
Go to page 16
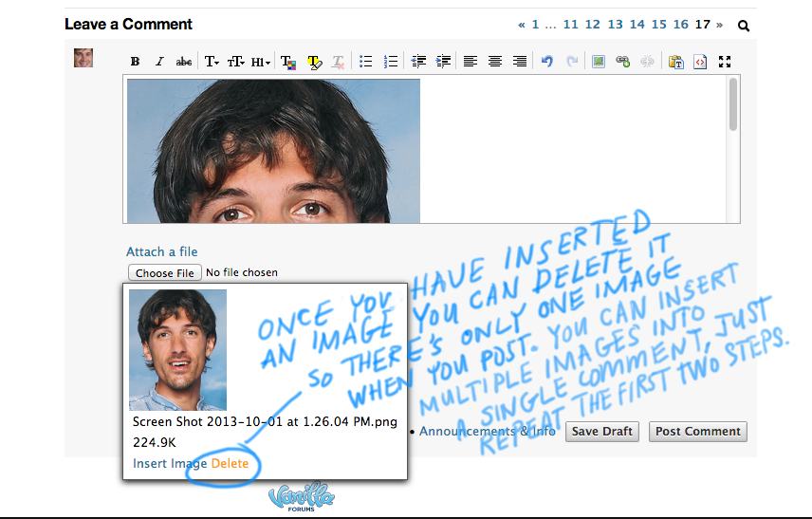tap(680, 25)
